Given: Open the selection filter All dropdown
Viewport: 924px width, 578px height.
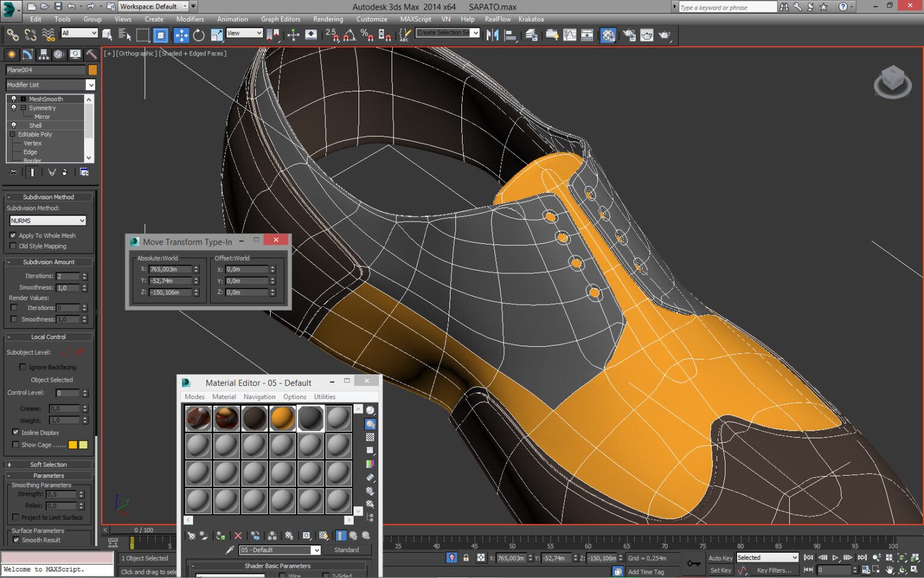Looking at the screenshot, I should [79, 33].
